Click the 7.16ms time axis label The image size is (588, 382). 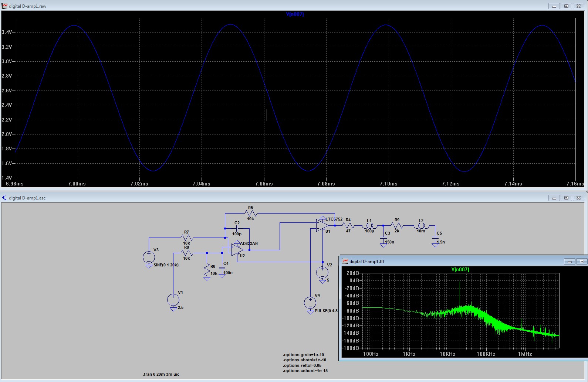pos(575,184)
